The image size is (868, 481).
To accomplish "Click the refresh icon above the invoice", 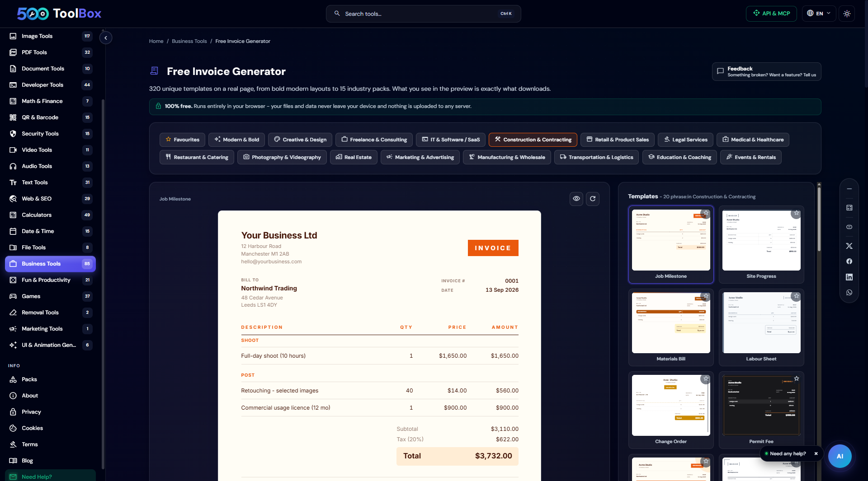I will (x=593, y=199).
